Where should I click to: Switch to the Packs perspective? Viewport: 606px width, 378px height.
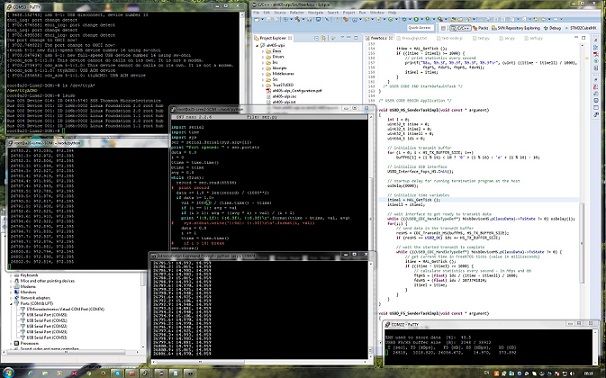[480, 28]
